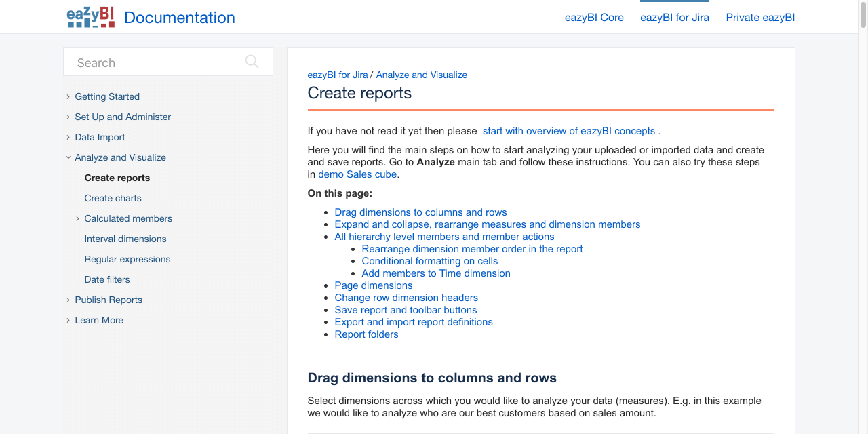Jump to Export and import report definitions

tap(414, 322)
